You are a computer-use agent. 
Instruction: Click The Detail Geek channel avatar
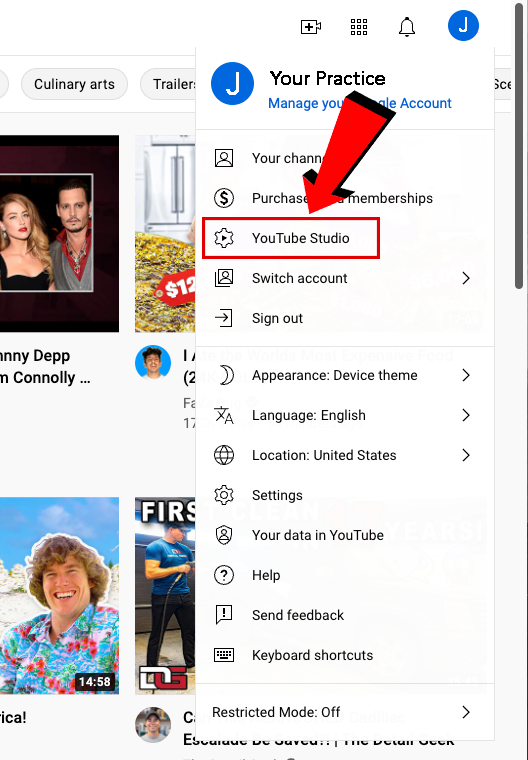[153, 725]
